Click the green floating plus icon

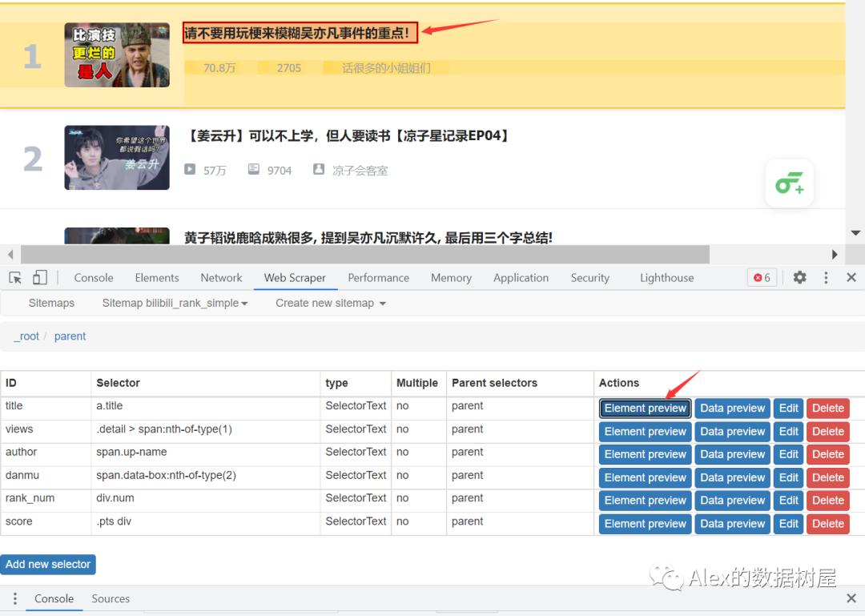coord(789,184)
